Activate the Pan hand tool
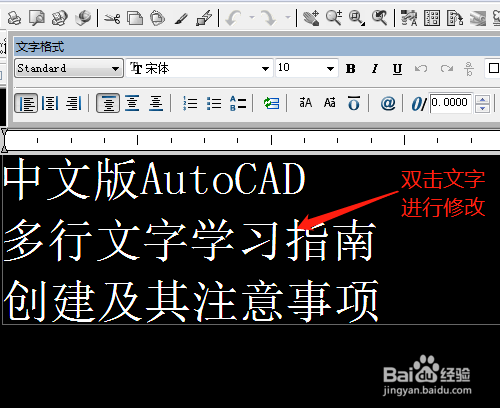 [x=311, y=18]
